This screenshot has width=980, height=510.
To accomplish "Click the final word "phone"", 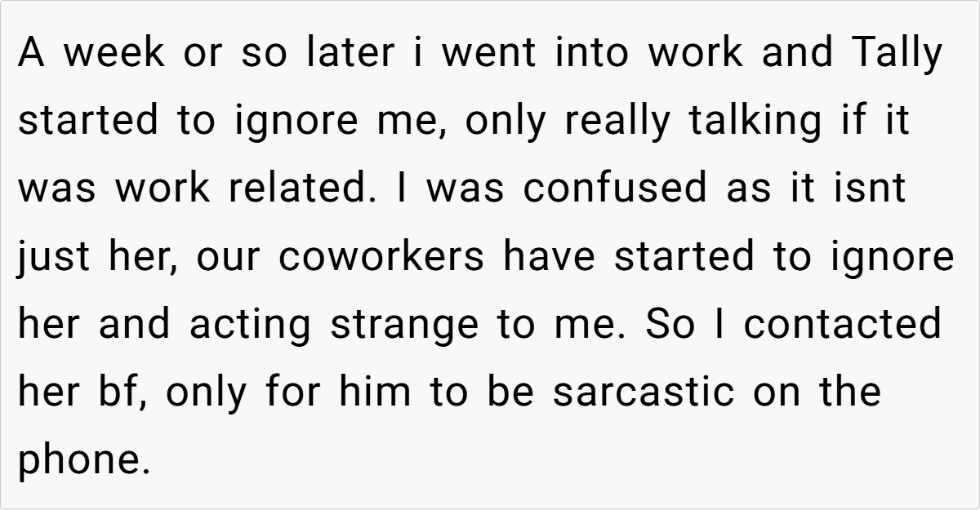I will 83,460.
